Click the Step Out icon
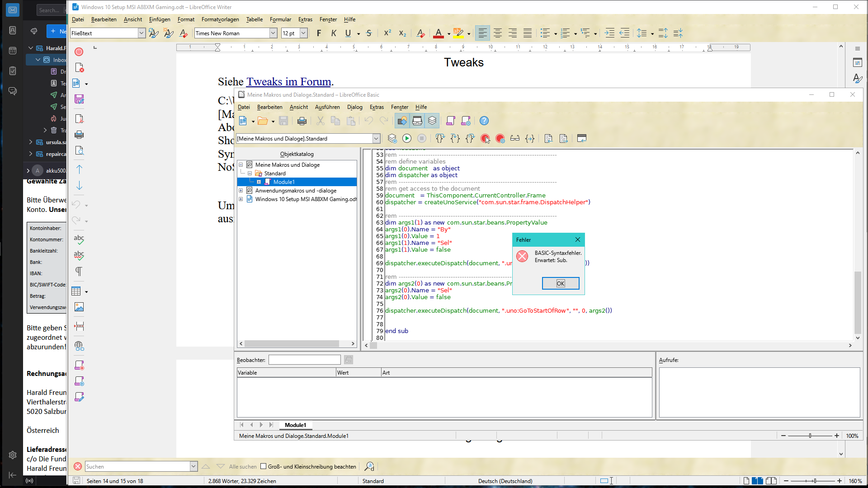This screenshot has width=868, height=488. point(470,139)
